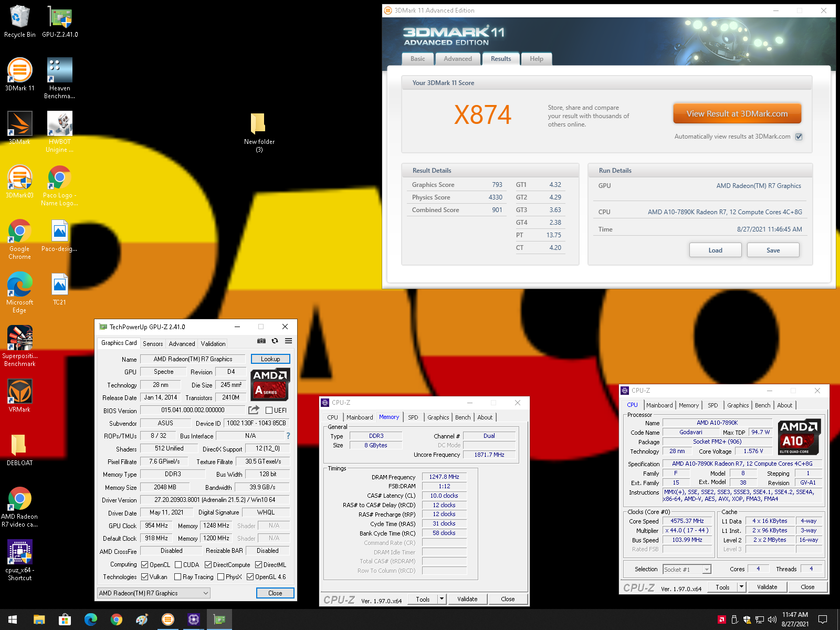Image resolution: width=840 pixels, height=630 pixels.
Task: Select the 3DMark 11 desktop shortcut
Action: tap(19, 75)
